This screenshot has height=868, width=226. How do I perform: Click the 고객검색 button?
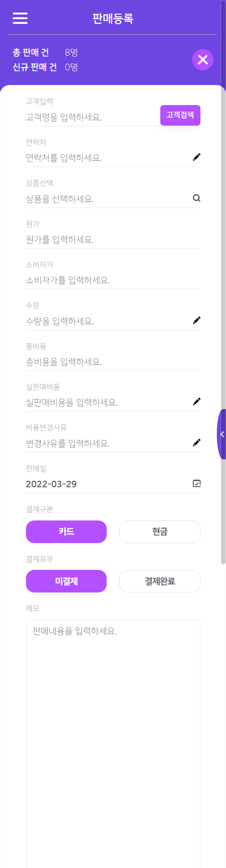tap(180, 115)
